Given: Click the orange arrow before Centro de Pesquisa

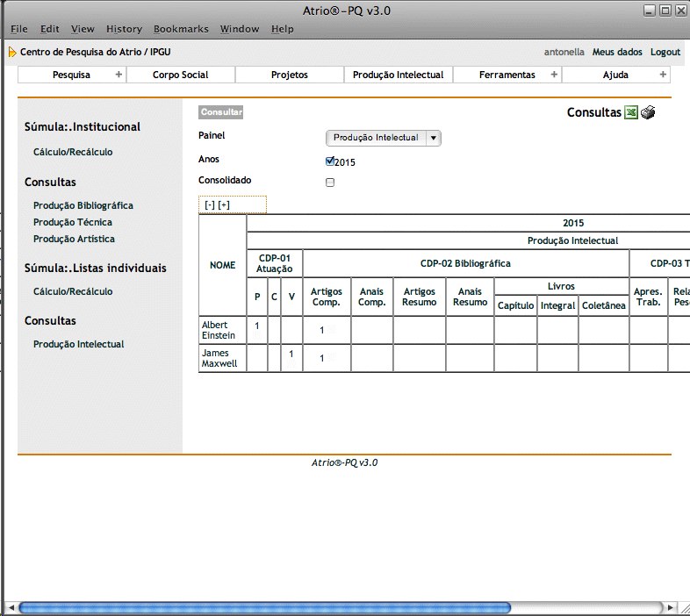Looking at the screenshot, I should (12, 53).
